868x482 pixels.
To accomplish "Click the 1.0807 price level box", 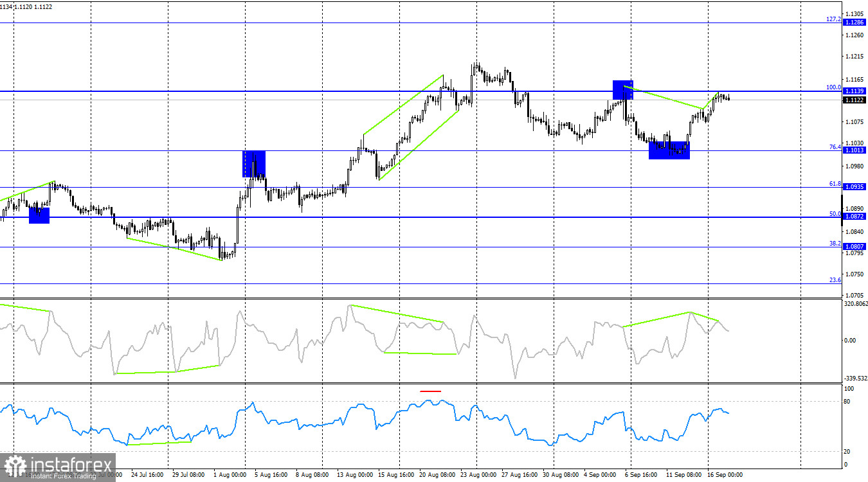I will [854, 247].
